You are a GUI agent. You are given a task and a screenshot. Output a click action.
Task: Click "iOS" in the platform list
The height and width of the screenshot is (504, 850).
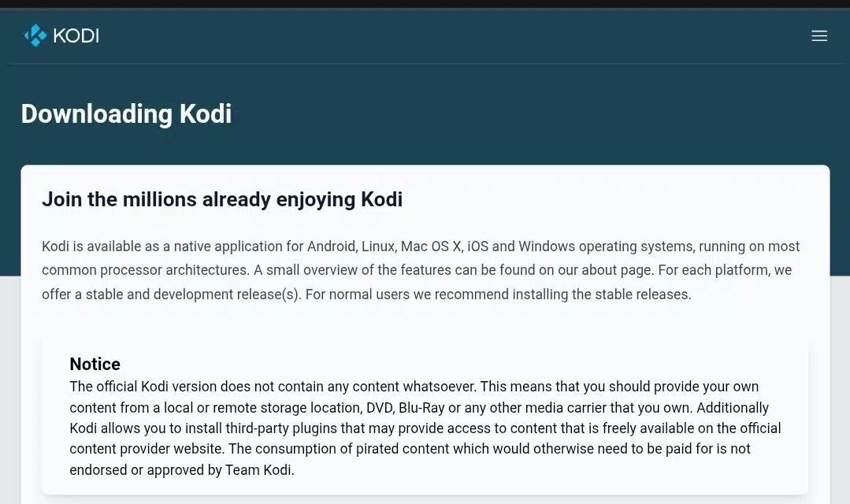pyautogui.click(x=478, y=246)
